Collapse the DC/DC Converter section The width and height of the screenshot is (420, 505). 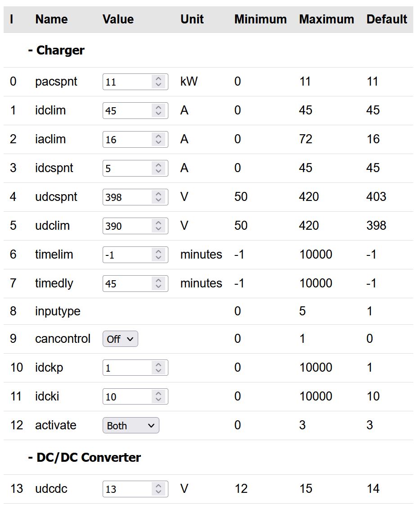(x=84, y=457)
